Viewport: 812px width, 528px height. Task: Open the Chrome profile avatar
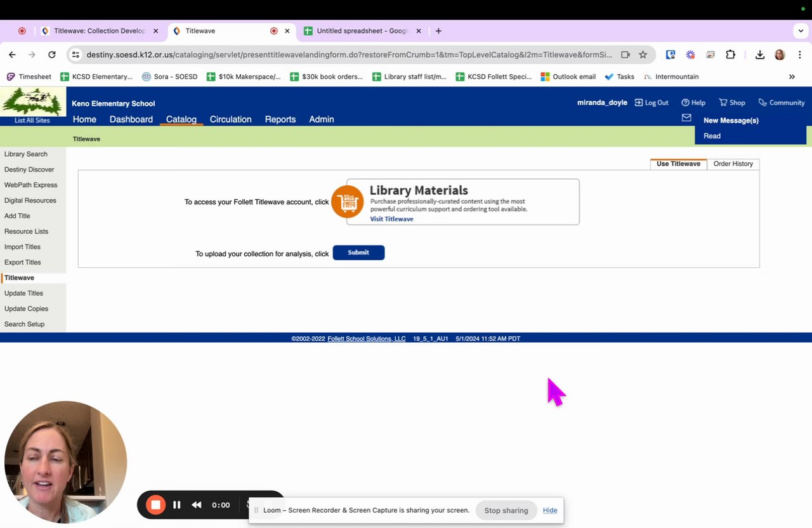coord(780,55)
